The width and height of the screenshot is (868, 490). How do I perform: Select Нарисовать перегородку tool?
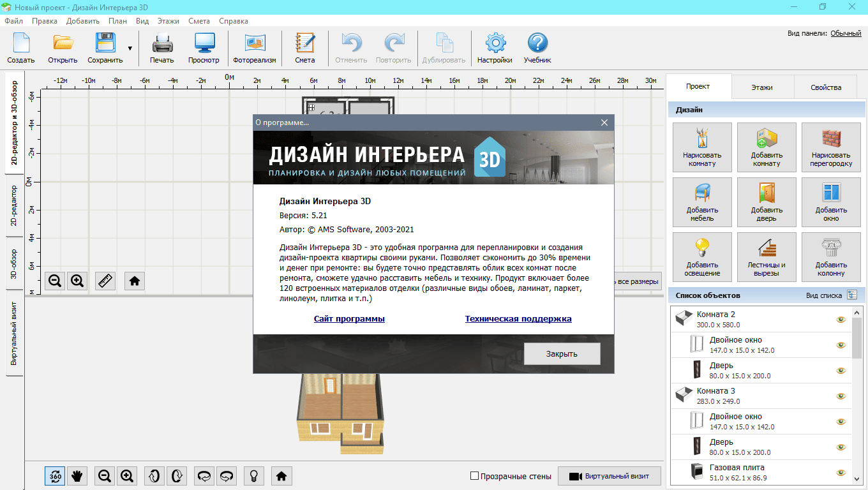[831, 147]
